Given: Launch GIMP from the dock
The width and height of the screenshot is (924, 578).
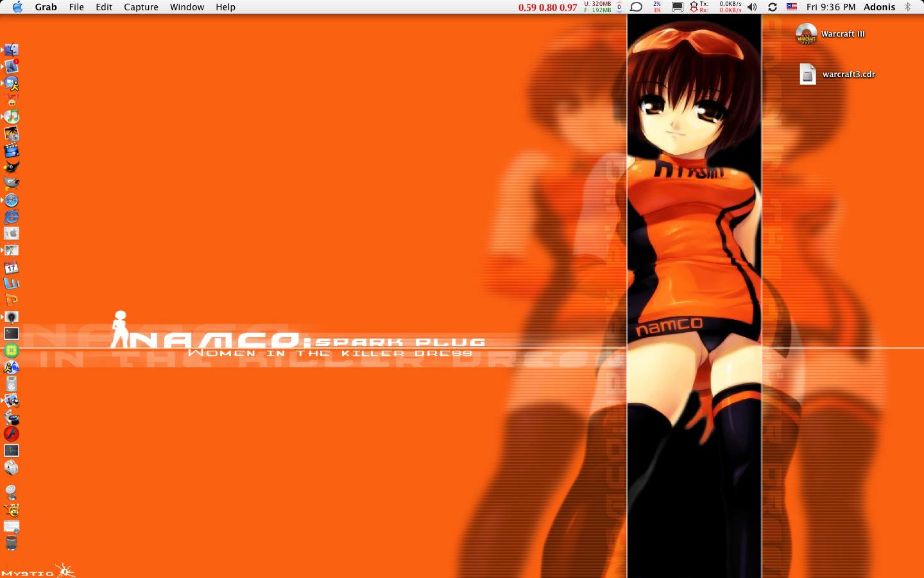Looking at the screenshot, I should click(x=12, y=183).
